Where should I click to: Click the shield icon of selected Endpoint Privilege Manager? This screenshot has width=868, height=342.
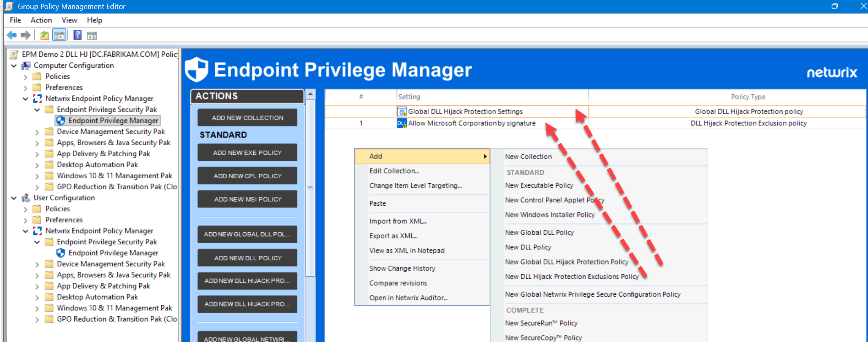61,120
